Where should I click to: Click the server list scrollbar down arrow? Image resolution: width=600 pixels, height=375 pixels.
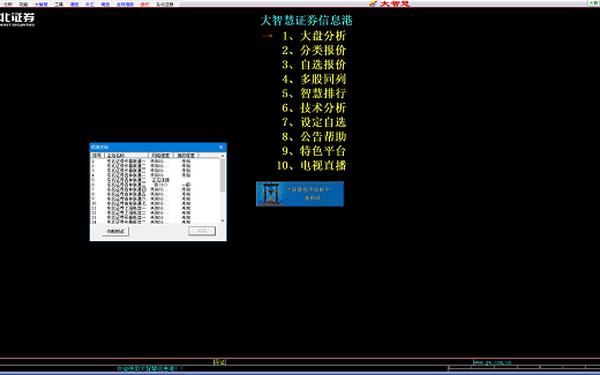[223, 221]
